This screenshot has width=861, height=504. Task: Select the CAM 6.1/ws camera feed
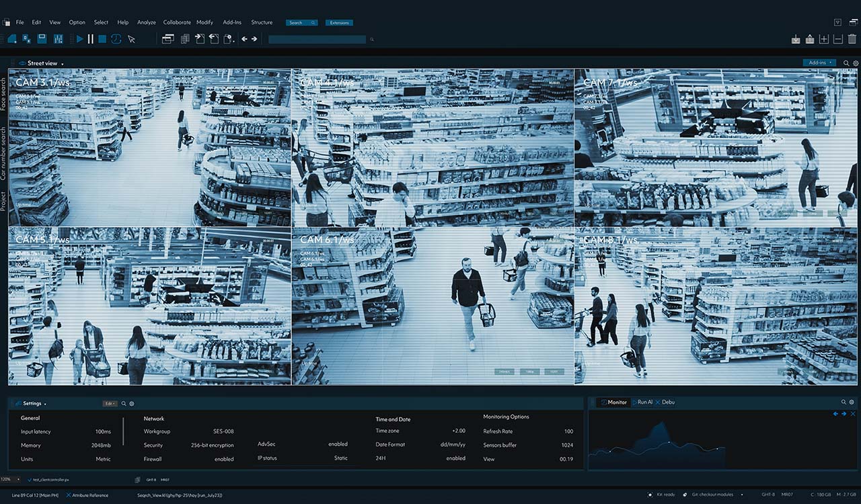click(433, 306)
